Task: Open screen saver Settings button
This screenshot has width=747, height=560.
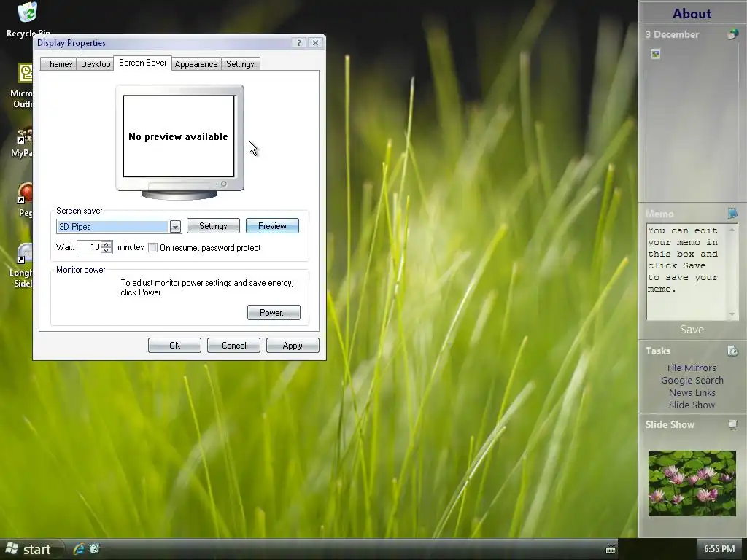Action: (213, 226)
